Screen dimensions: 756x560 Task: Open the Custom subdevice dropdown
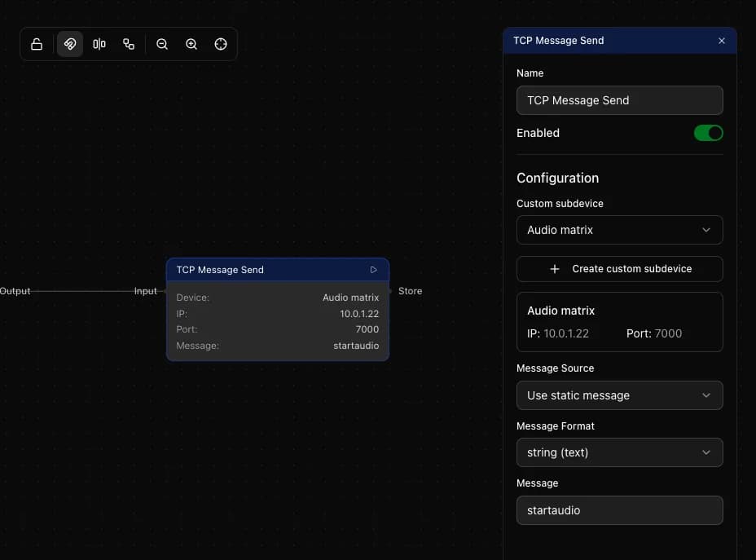tap(620, 230)
